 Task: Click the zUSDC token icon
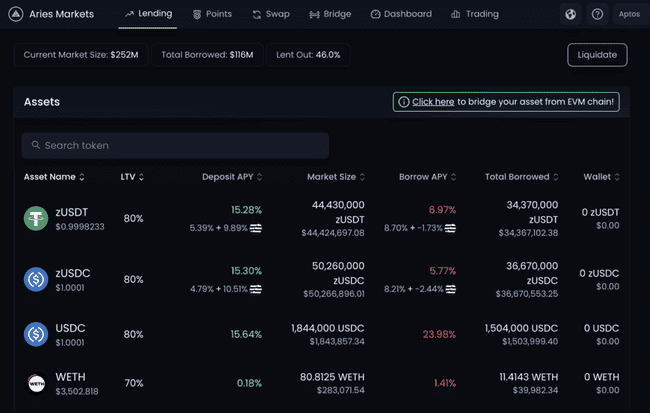click(x=37, y=279)
